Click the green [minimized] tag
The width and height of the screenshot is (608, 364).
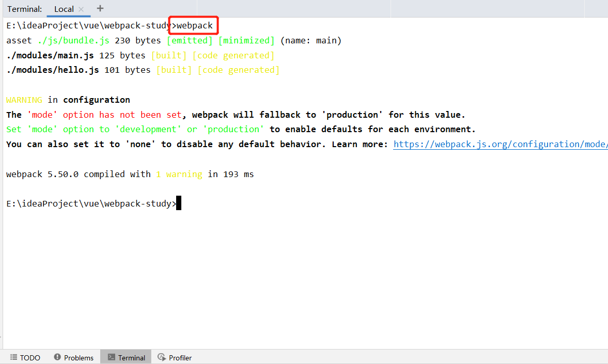pyautogui.click(x=246, y=40)
